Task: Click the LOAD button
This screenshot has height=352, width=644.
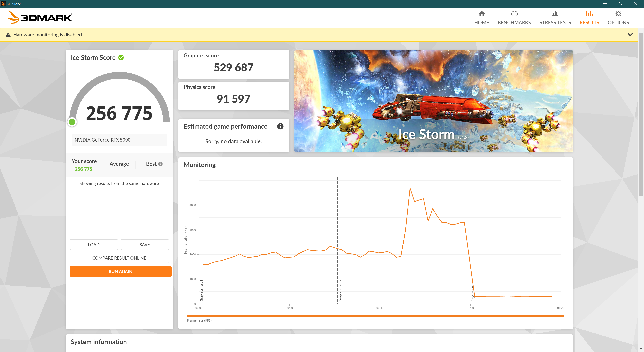Action: [x=94, y=245]
